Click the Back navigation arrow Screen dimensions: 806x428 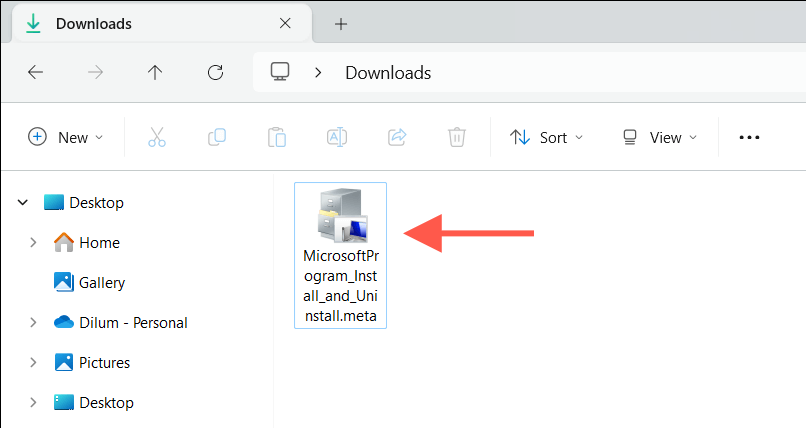point(35,72)
